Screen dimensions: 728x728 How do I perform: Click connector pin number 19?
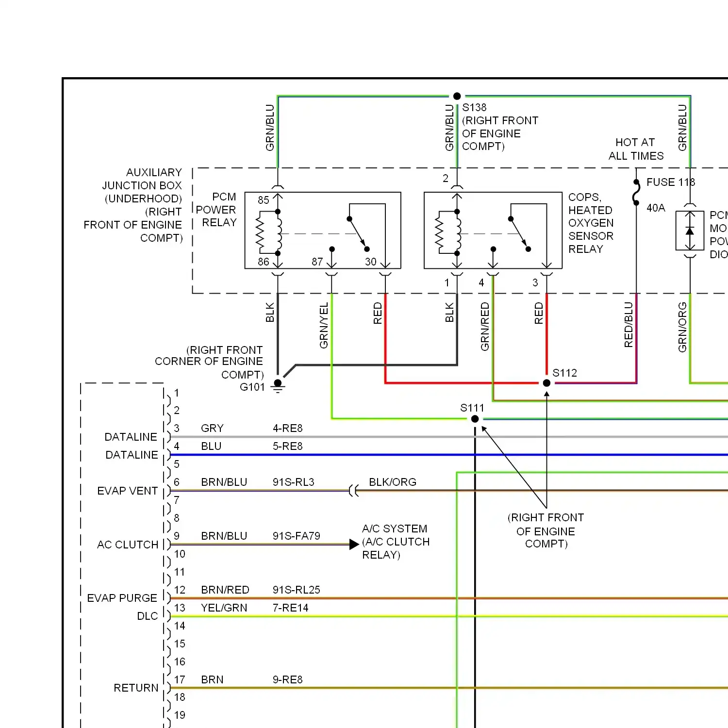180,715
